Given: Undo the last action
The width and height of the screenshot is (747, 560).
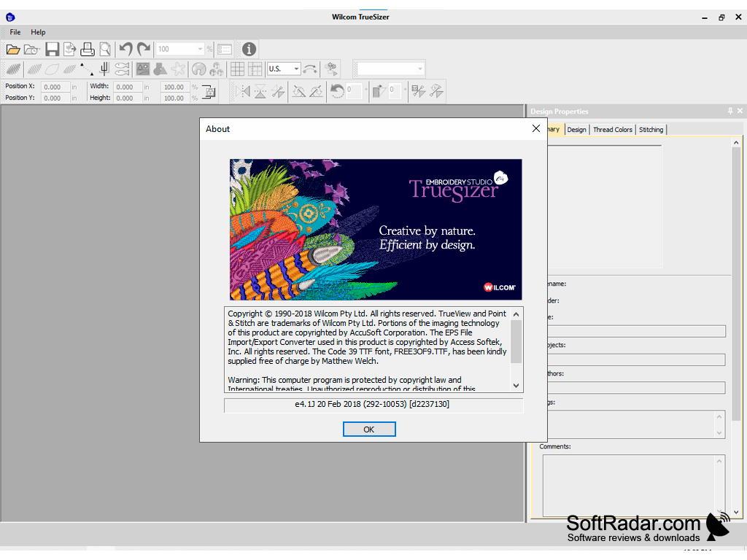Looking at the screenshot, I should click(x=125, y=49).
